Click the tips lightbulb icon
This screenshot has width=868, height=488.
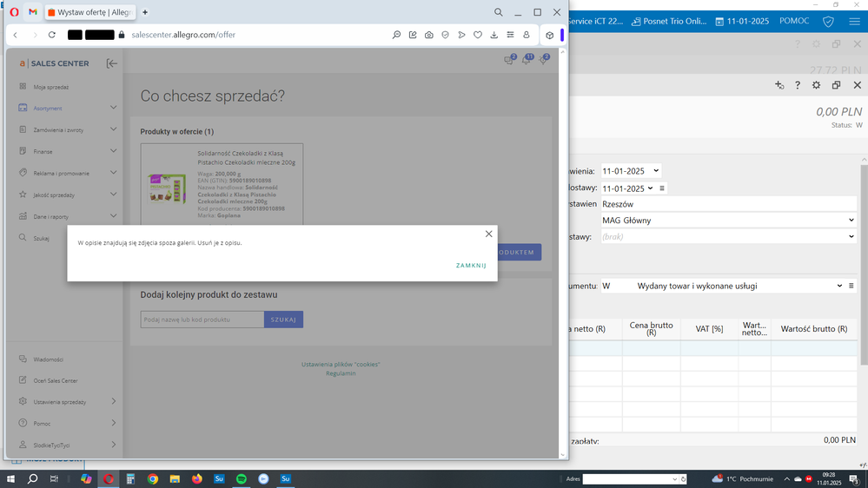(x=544, y=60)
